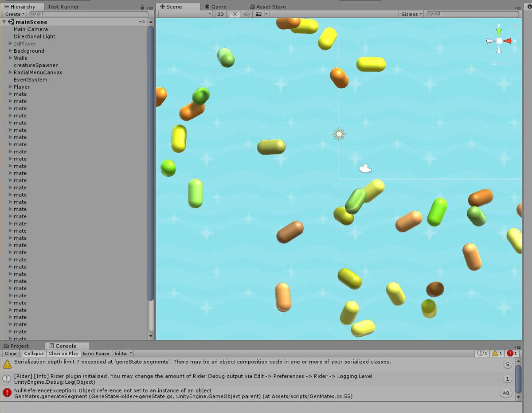Viewport: 532px width, 413px height.
Task: Toggle error messages filter in Console
Action: pyautogui.click(x=510, y=353)
